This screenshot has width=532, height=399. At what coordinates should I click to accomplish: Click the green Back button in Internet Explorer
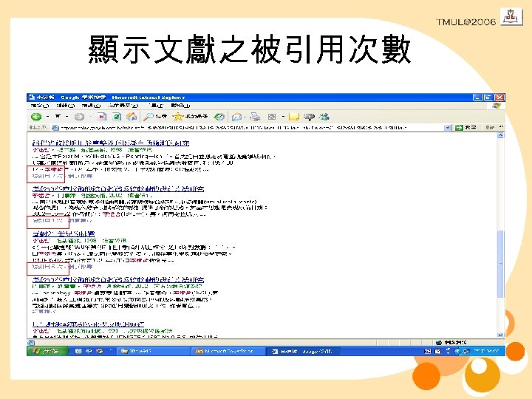point(36,117)
